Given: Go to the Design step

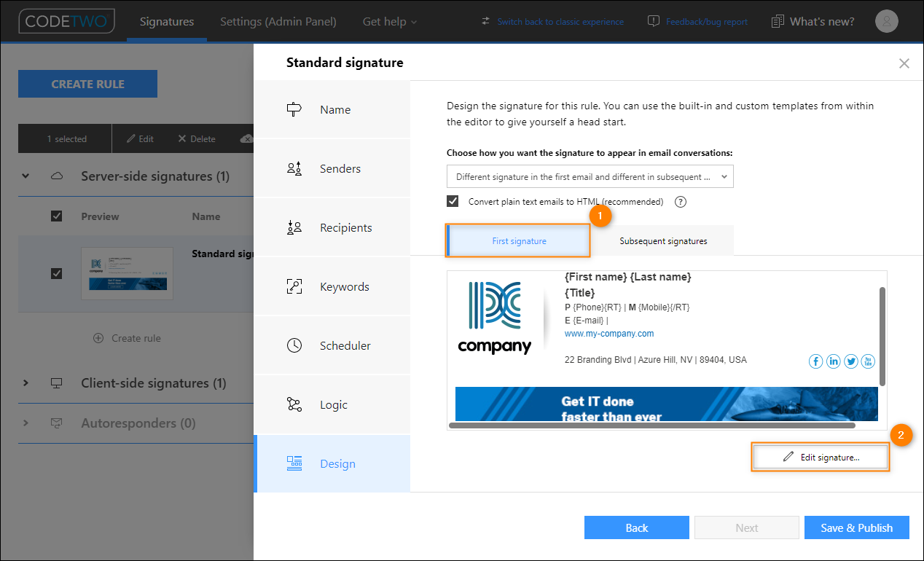Looking at the screenshot, I should [332, 463].
